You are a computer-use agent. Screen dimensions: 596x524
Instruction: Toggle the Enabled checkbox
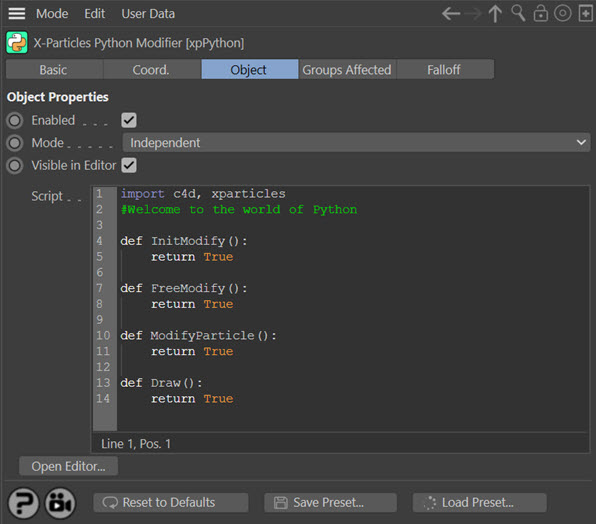pos(129,120)
